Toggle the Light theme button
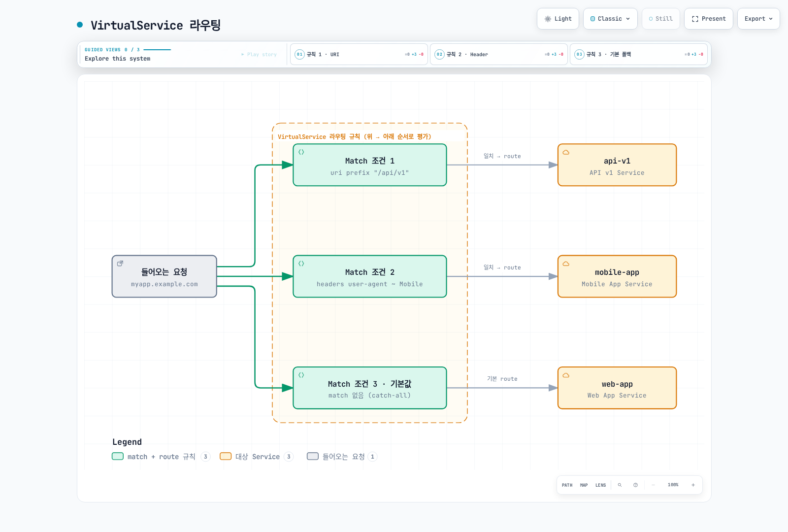Image resolution: width=788 pixels, height=532 pixels. pyautogui.click(x=558, y=19)
